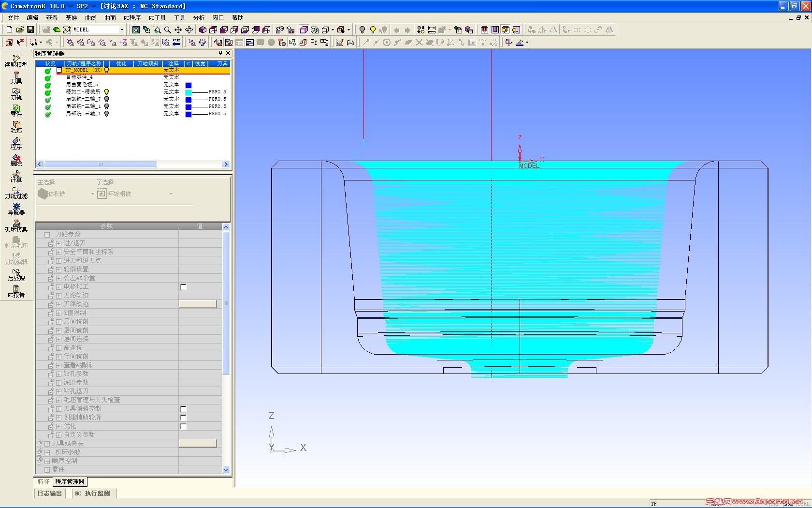Toggle bulb visibility for TP_MODEL (3X)

(106, 70)
